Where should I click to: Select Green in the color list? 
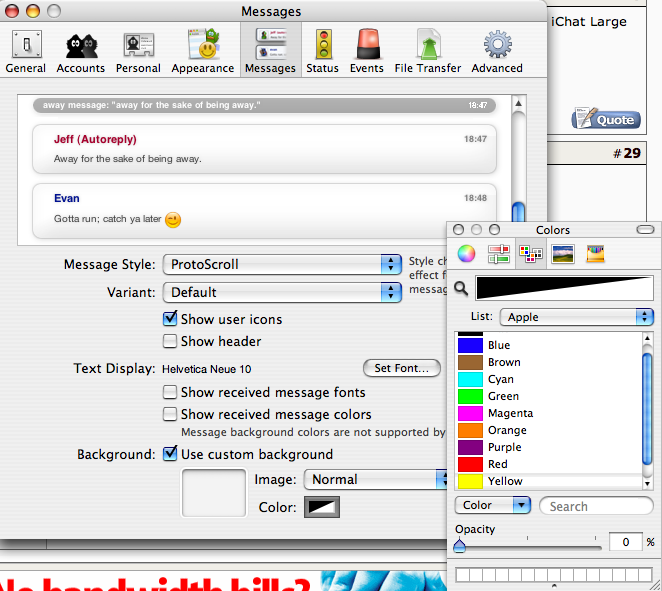point(549,396)
